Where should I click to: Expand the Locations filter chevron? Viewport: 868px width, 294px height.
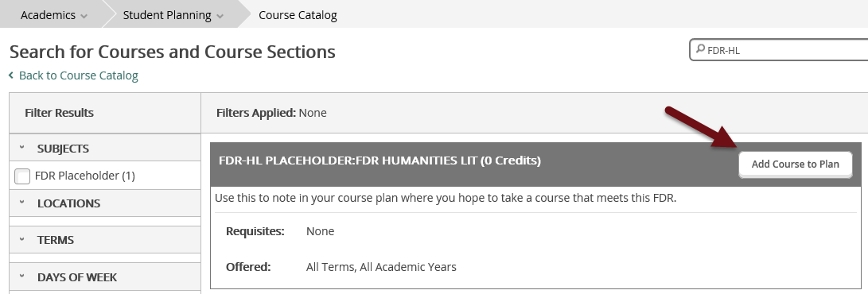tap(22, 203)
